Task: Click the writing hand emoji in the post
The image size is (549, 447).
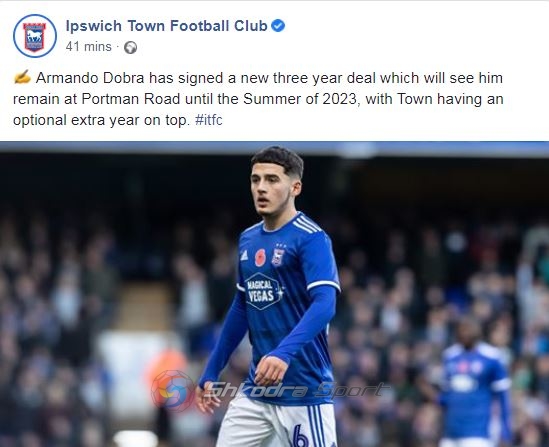Action: click(22, 77)
